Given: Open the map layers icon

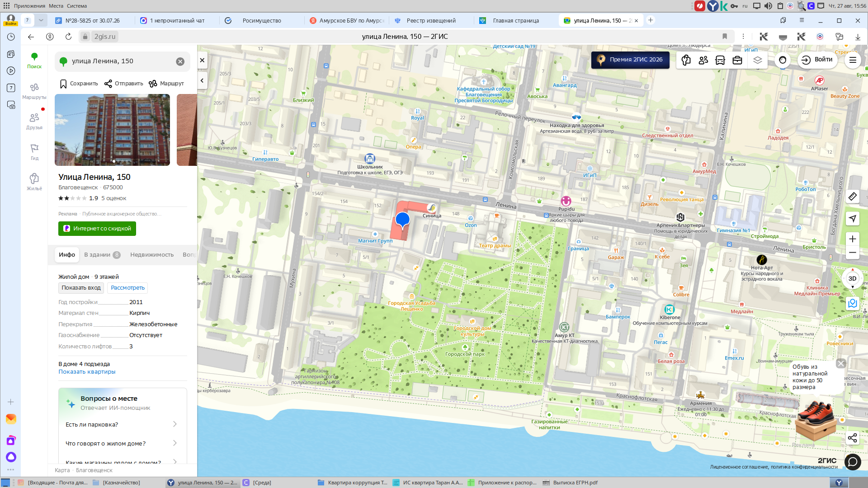Looking at the screenshot, I should pos(758,60).
